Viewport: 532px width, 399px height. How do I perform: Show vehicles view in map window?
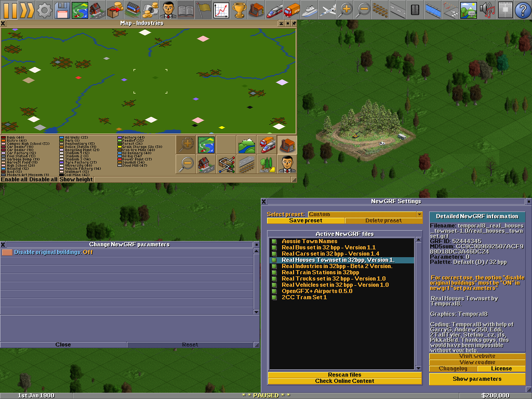coord(267,144)
